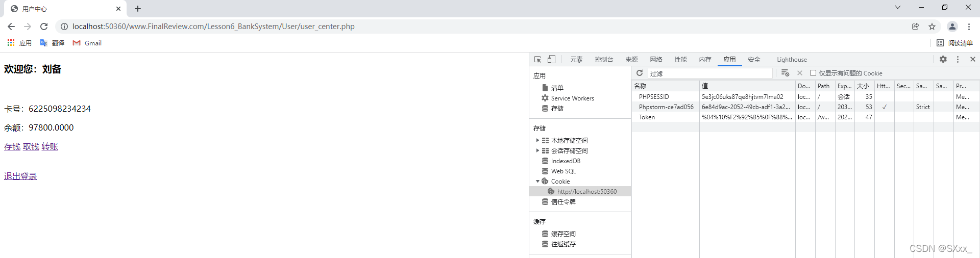Expand 会话存储空间 tree node
The width and height of the screenshot is (980, 258).
click(x=537, y=150)
